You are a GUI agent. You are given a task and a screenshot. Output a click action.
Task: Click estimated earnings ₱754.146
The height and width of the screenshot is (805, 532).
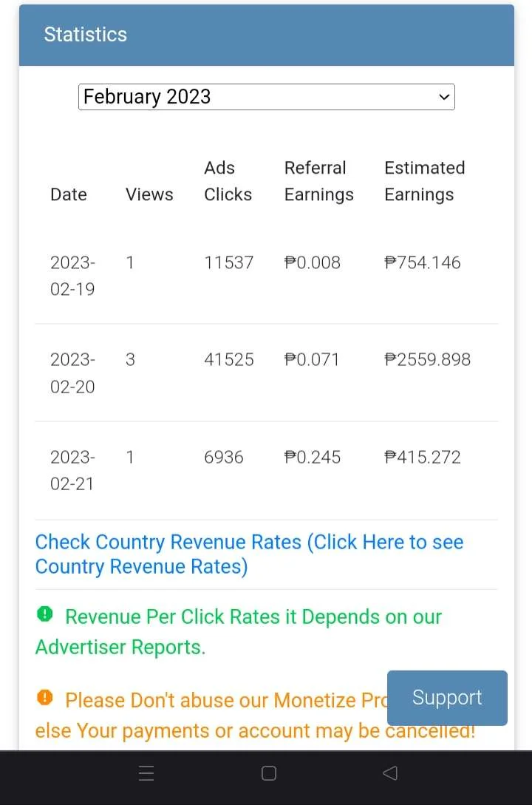point(423,262)
